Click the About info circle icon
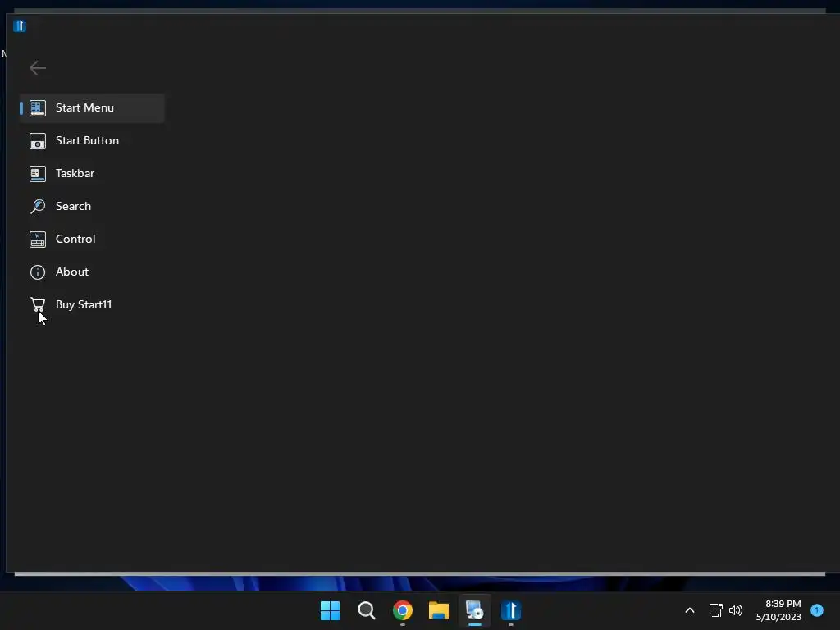Screen dimensions: 840x630 pos(38,272)
